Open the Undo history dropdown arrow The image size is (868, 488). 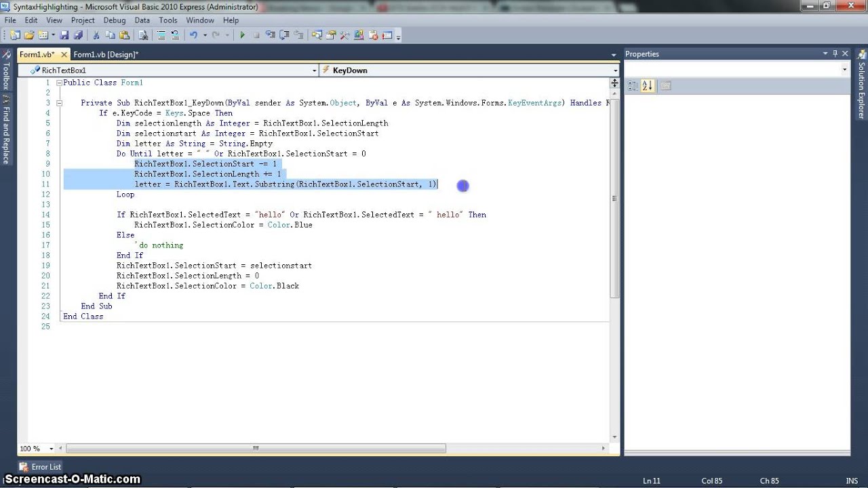205,35
